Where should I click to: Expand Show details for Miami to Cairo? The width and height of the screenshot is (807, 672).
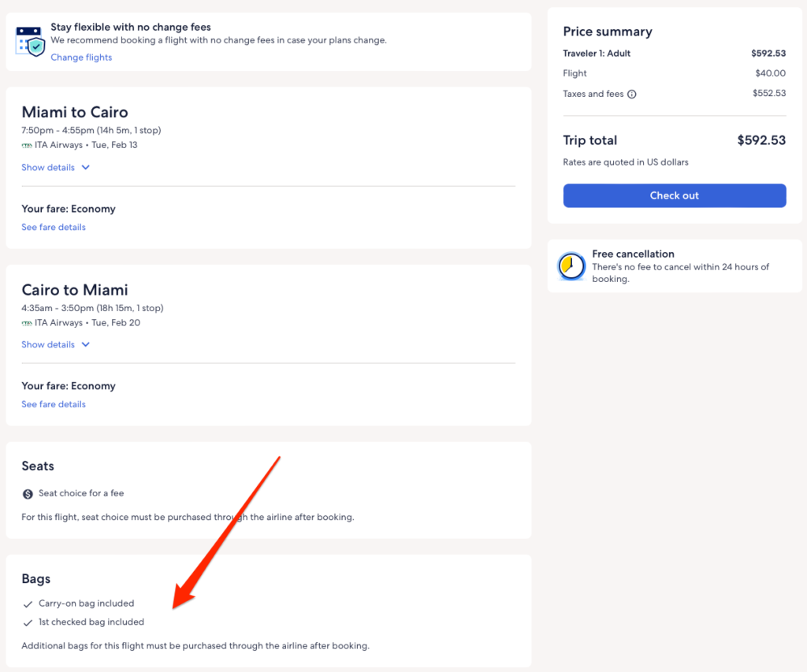pyautogui.click(x=55, y=168)
